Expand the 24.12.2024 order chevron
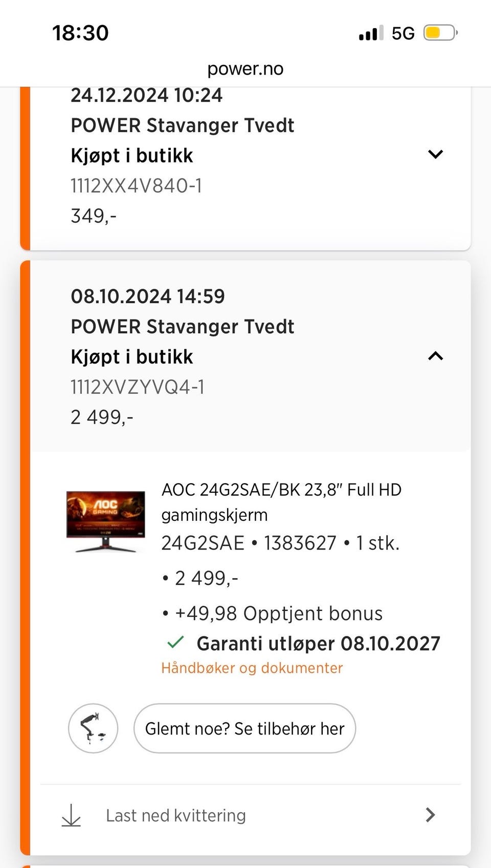 point(435,154)
